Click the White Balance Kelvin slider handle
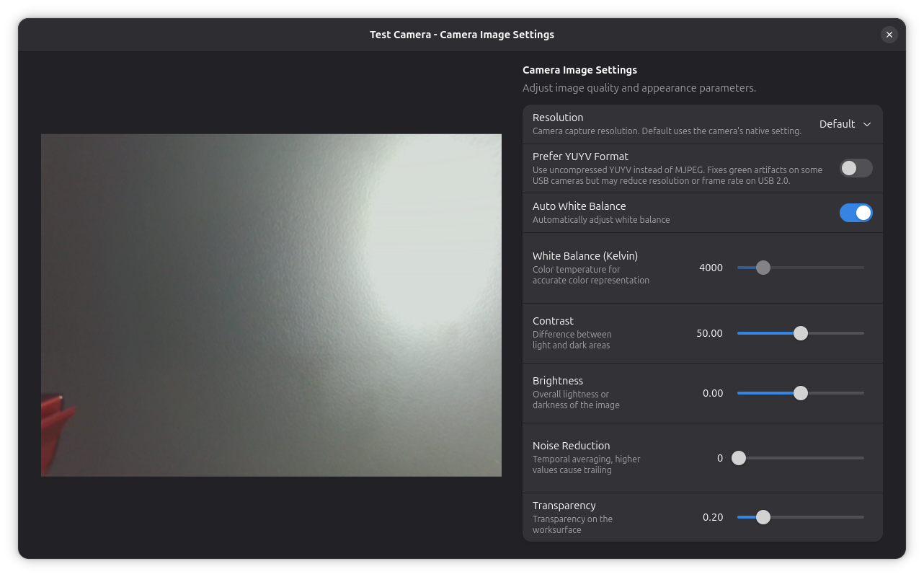Viewport: 924px width, 577px height. (763, 268)
